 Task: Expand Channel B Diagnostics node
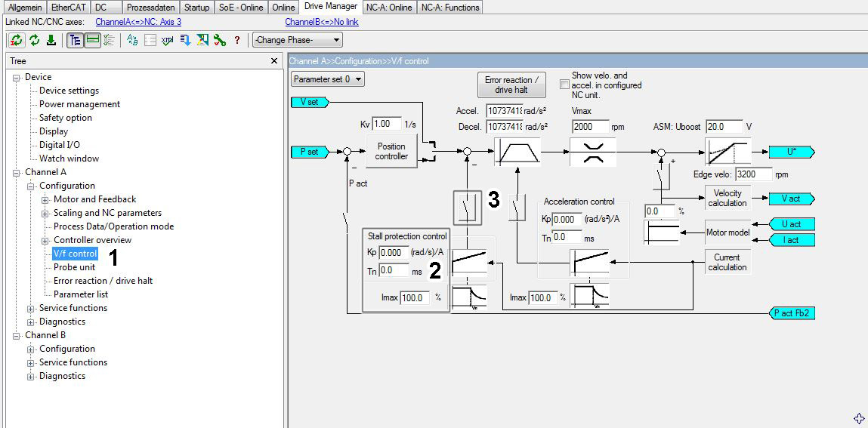(31, 377)
